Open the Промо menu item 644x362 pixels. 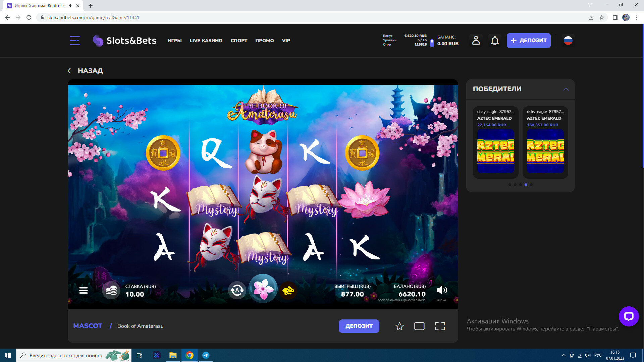point(264,41)
